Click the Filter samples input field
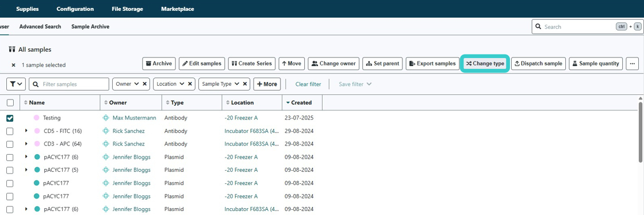644x215 pixels. click(x=69, y=84)
